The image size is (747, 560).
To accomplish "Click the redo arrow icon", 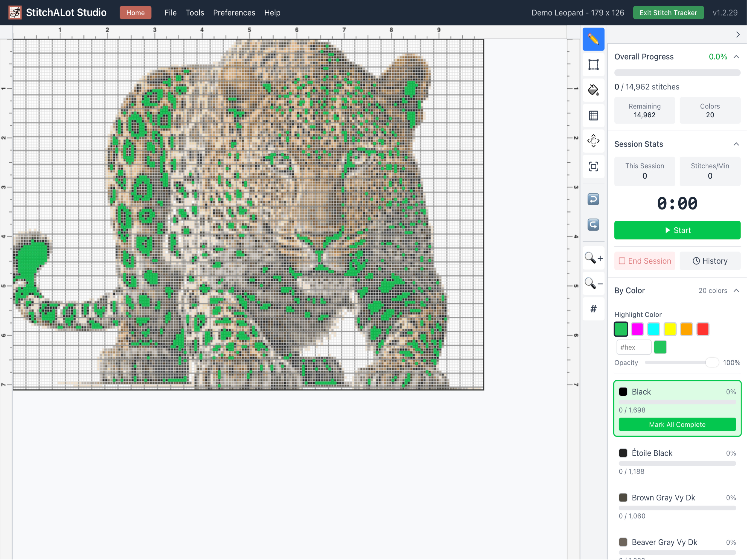I will tap(593, 224).
